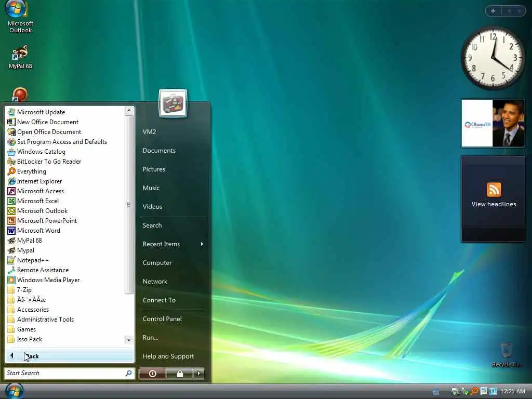Open shutdown options arrow next to lock
Viewport: 532px width, 399px height.
(x=199, y=374)
